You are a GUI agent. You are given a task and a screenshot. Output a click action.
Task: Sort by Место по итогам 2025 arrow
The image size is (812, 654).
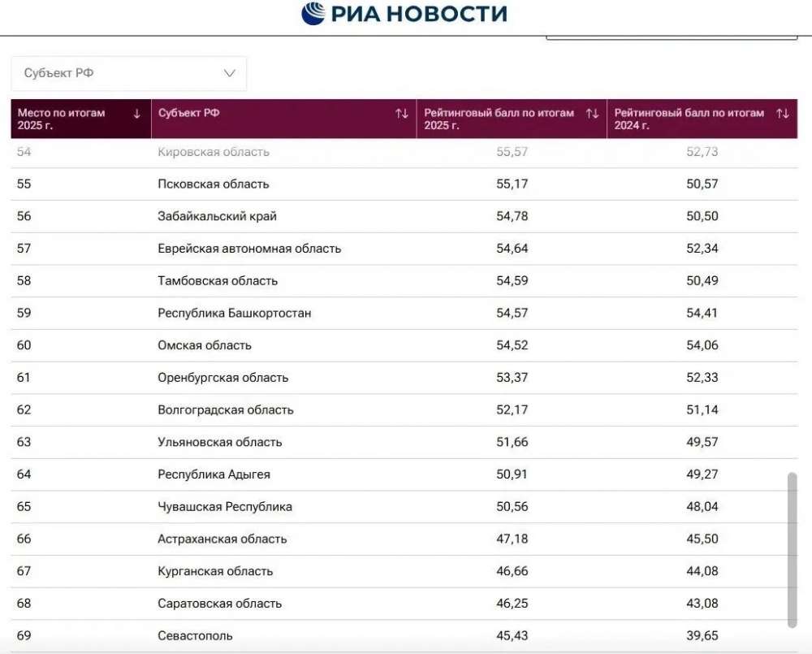(x=136, y=114)
